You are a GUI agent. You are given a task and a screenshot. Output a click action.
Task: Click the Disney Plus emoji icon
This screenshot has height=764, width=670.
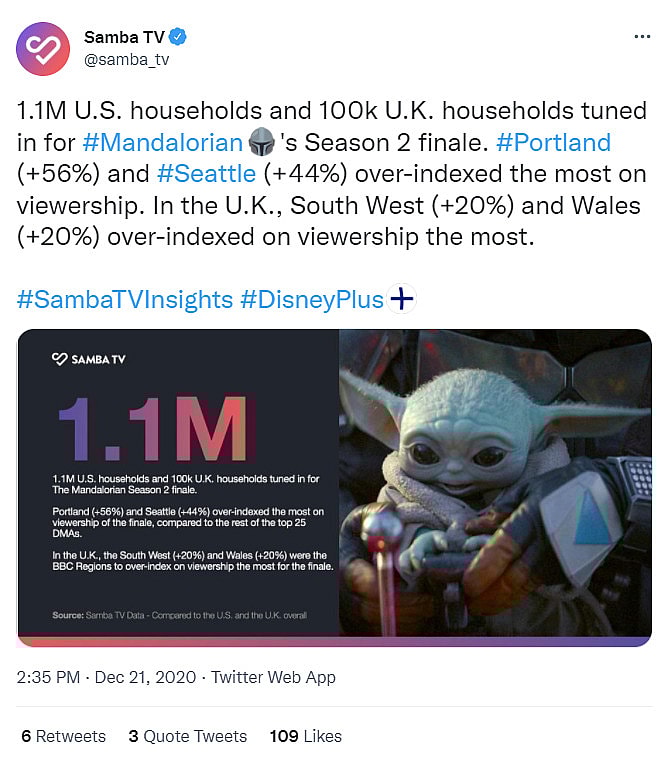coord(401,299)
